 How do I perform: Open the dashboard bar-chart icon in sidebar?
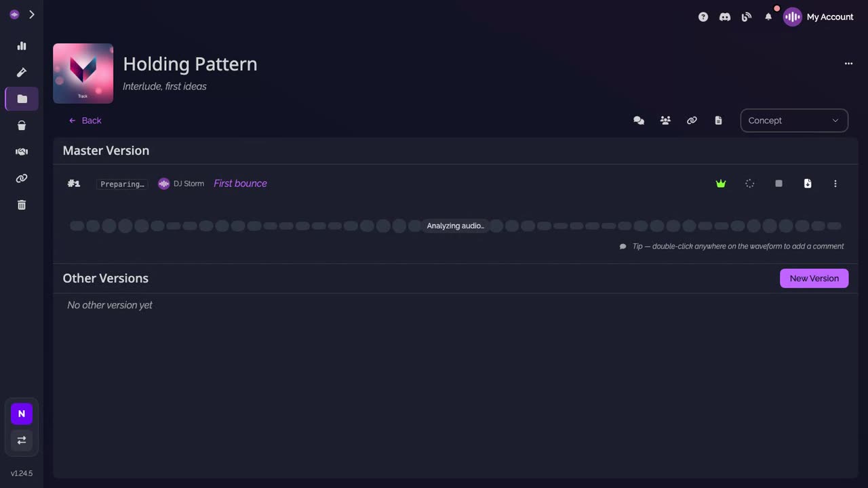click(22, 46)
